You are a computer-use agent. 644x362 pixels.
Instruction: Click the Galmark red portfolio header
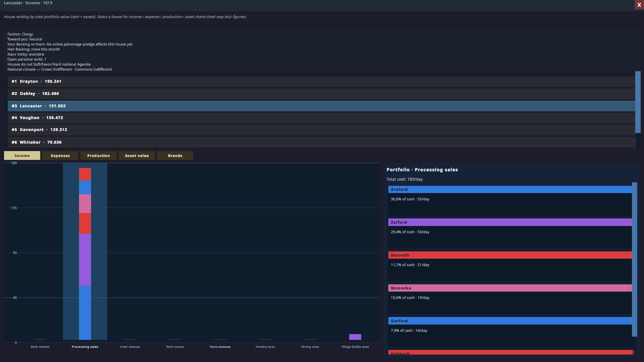[x=510, y=353]
